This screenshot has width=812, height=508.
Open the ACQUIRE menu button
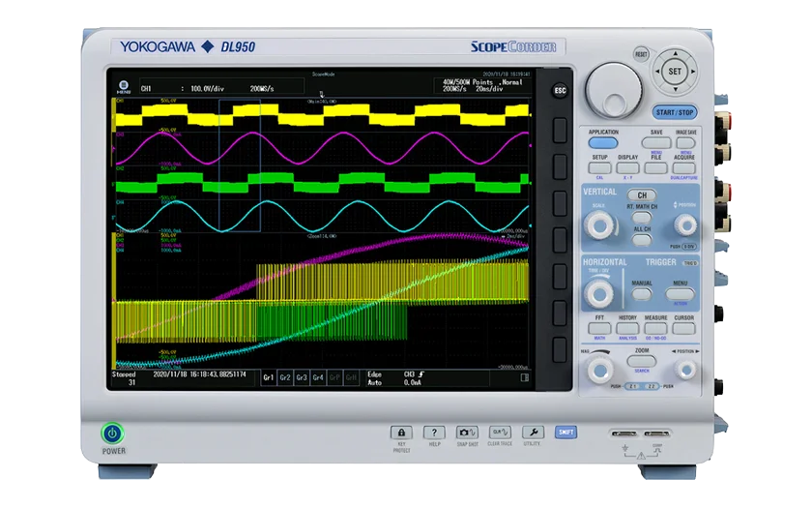684,166
